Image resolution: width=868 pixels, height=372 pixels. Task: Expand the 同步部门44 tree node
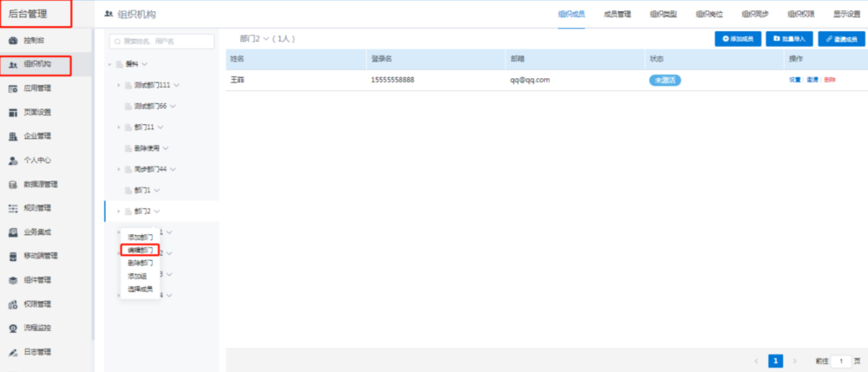click(x=118, y=169)
